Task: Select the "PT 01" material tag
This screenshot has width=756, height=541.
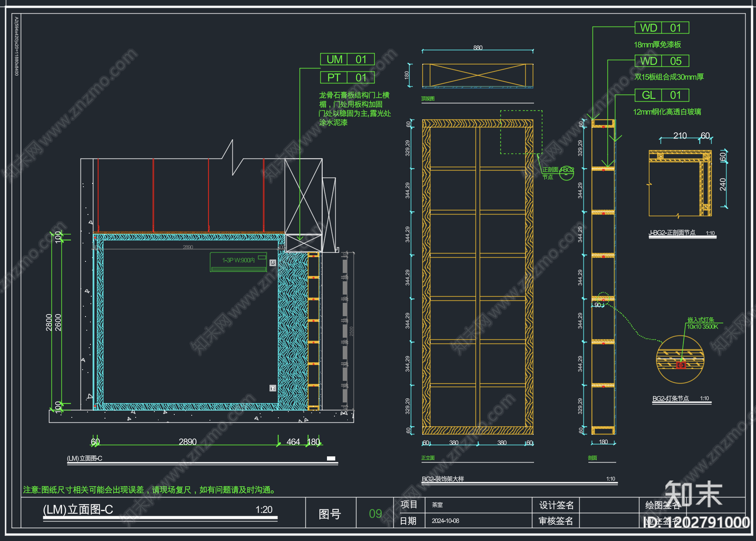Action: point(347,77)
